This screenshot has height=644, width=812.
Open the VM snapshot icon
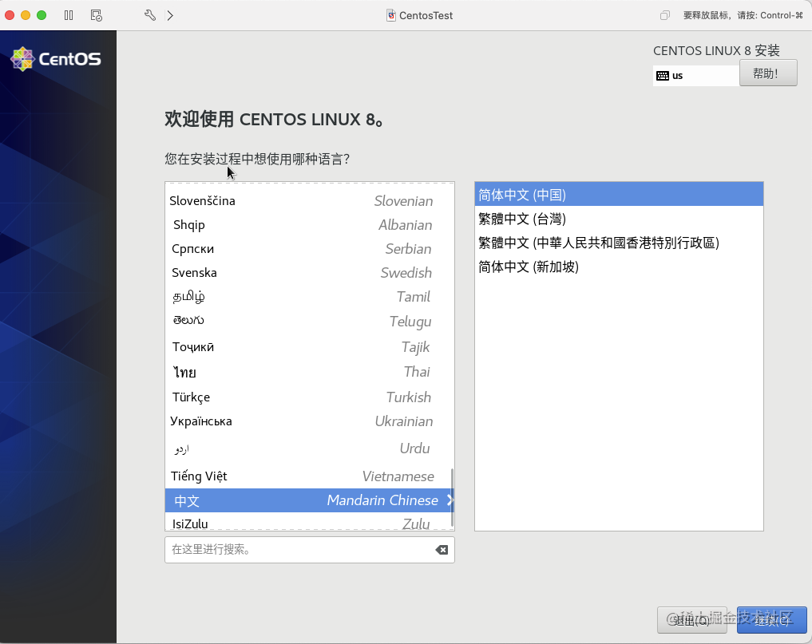[97, 15]
